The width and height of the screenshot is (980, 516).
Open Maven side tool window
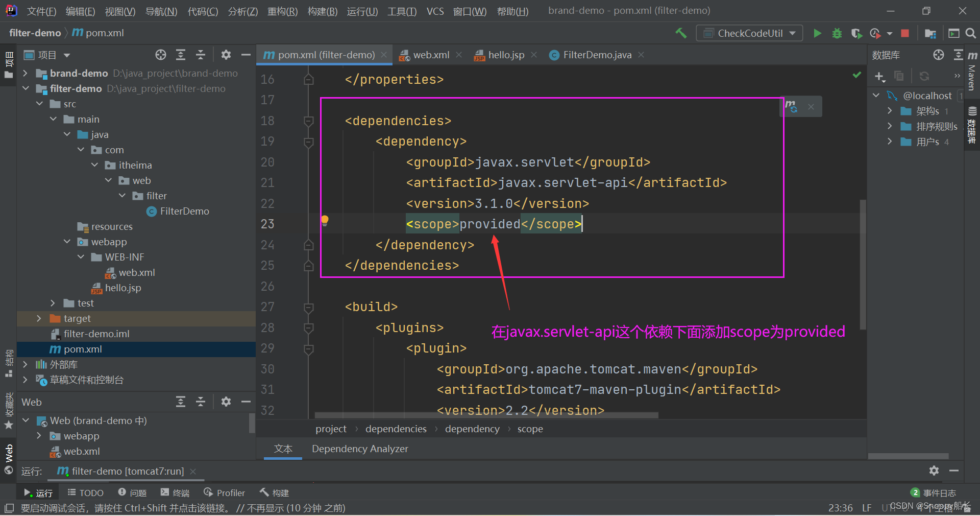click(x=972, y=72)
